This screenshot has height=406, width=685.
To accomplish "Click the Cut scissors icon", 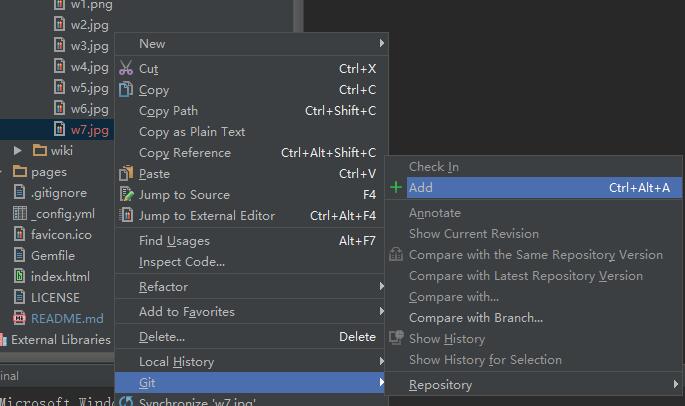I will [x=126, y=69].
